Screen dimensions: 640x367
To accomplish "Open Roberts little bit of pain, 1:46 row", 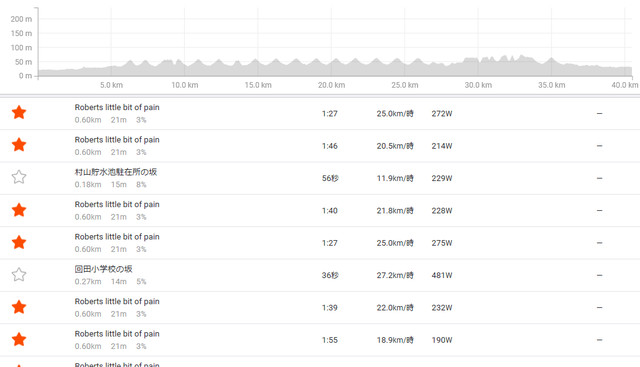I will [x=117, y=140].
